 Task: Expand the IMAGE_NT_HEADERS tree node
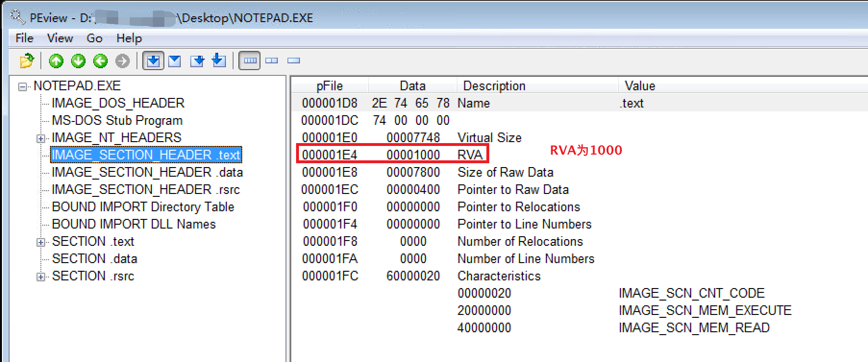41,139
